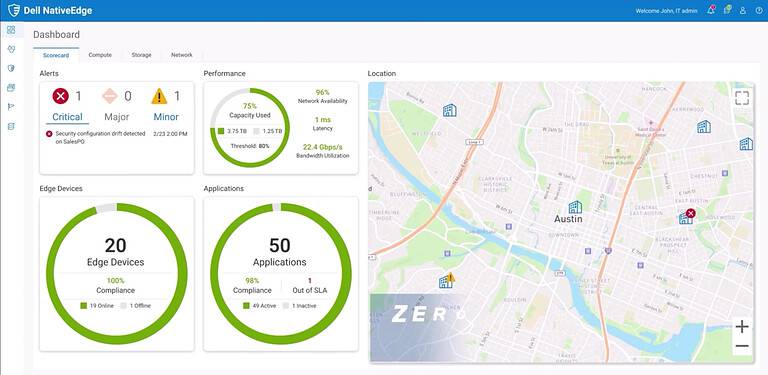
Task: Open the heart-shaped health icon in sidebar
Action: click(11, 49)
